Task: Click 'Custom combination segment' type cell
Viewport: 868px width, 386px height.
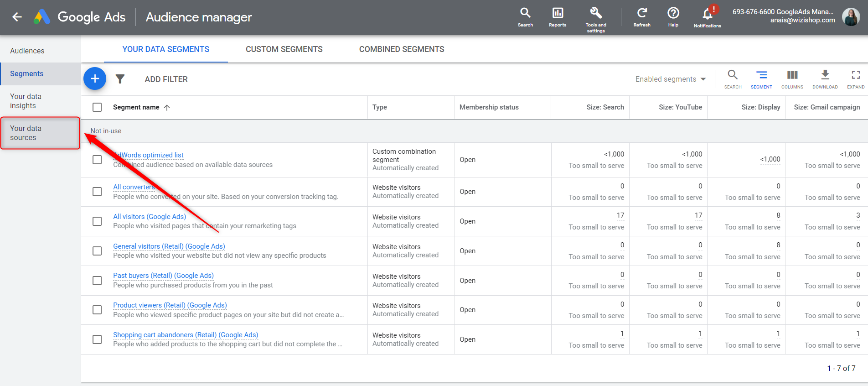Action: [x=404, y=156]
